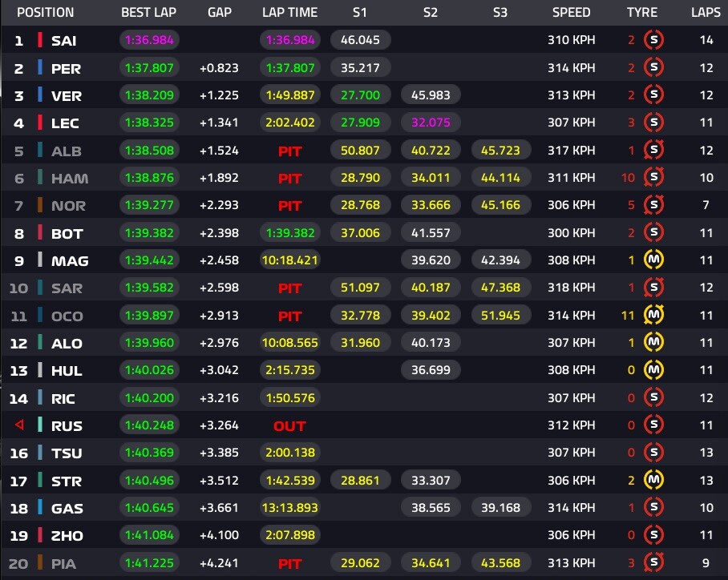Click the team color bar beside VER
This screenshot has height=580, width=728.
coord(39,95)
